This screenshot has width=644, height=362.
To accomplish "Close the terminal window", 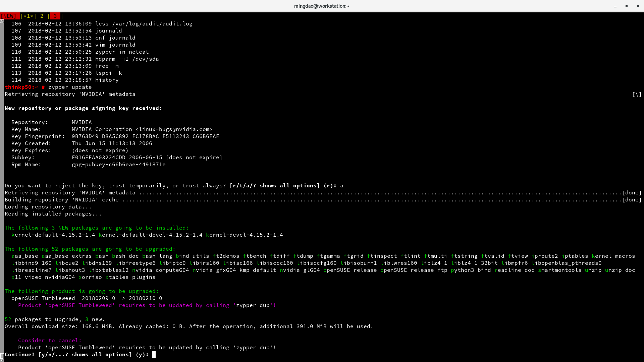I will pyautogui.click(x=638, y=6).
